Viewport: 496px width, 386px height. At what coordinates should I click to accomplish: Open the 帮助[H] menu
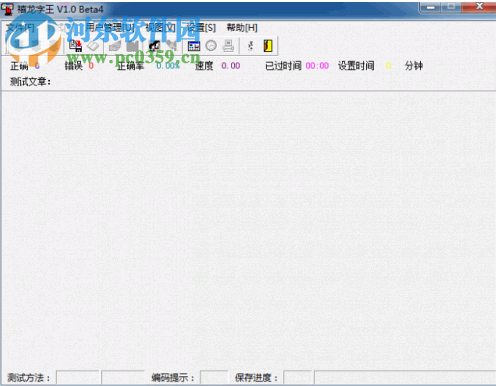[x=242, y=28]
